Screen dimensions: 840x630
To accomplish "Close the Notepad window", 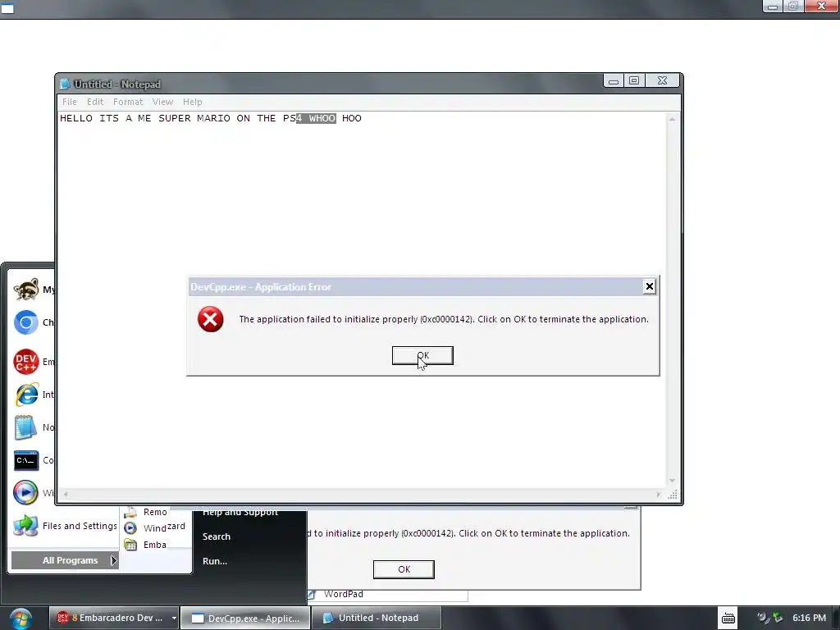I will pyautogui.click(x=662, y=81).
